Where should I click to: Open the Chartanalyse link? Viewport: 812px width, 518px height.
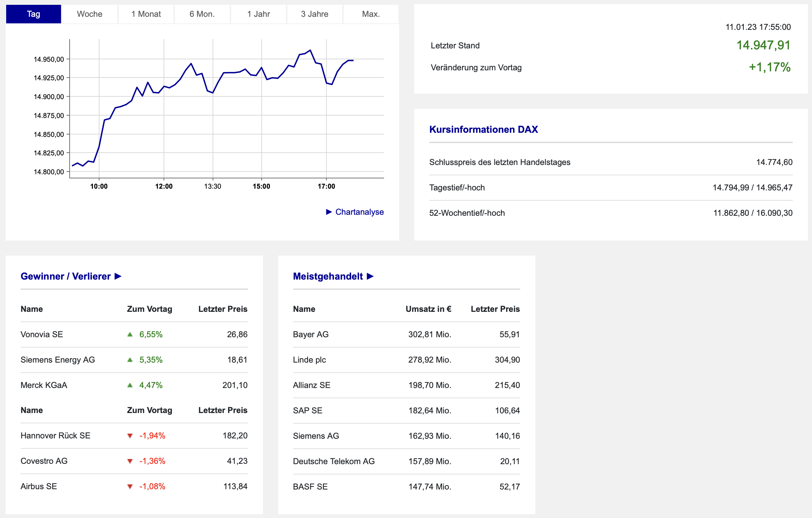click(359, 212)
